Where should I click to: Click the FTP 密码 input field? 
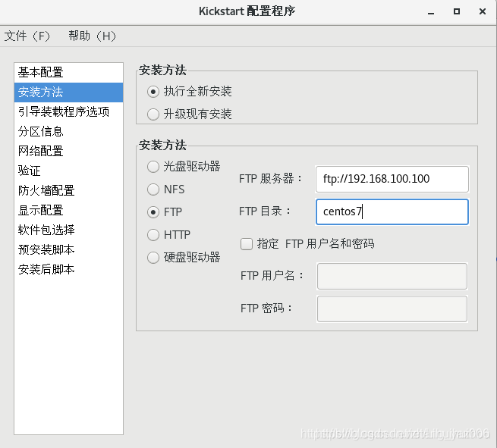tap(392, 309)
